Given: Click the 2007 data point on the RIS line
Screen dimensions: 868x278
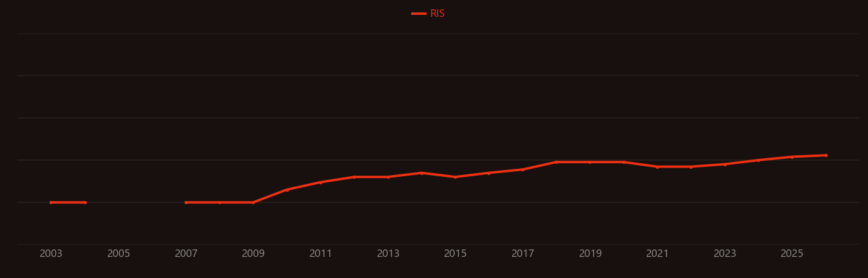Looking at the screenshot, I should [186, 202].
